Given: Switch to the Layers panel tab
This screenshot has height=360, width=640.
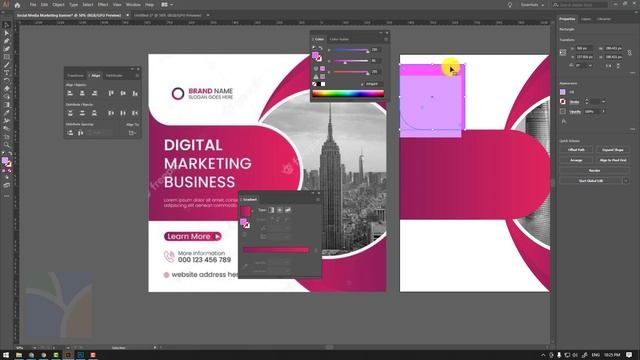Looking at the screenshot, I should click(586, 19).
